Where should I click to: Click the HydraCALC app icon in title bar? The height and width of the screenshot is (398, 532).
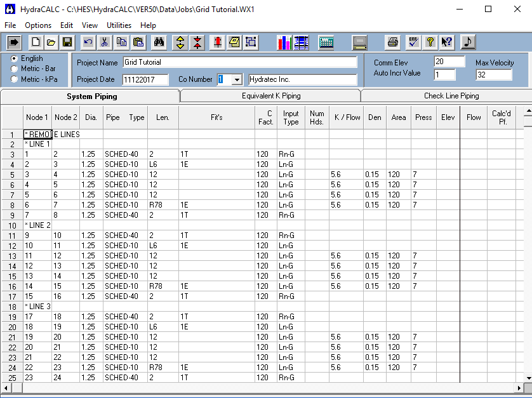[x=10, y=9]
